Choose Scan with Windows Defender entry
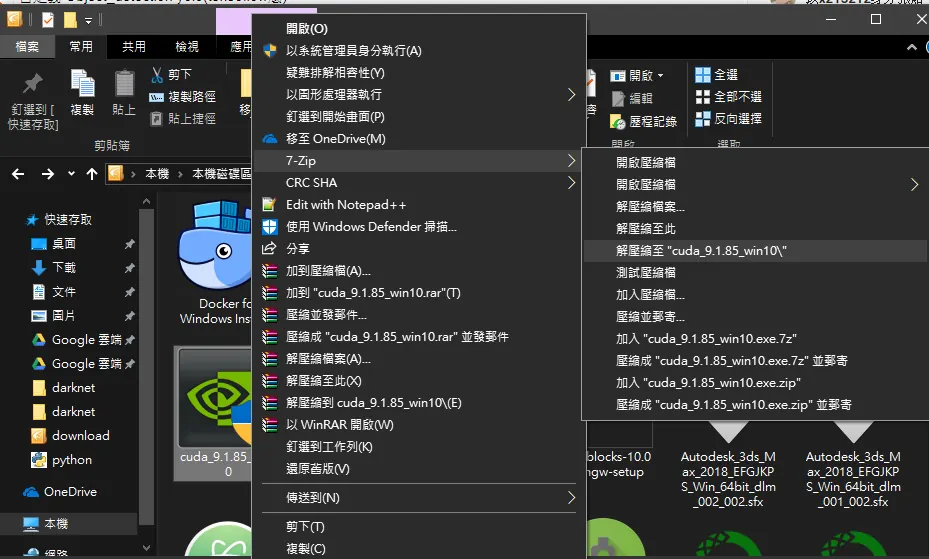Screen dimensions: 929x559 click(417, 227)
